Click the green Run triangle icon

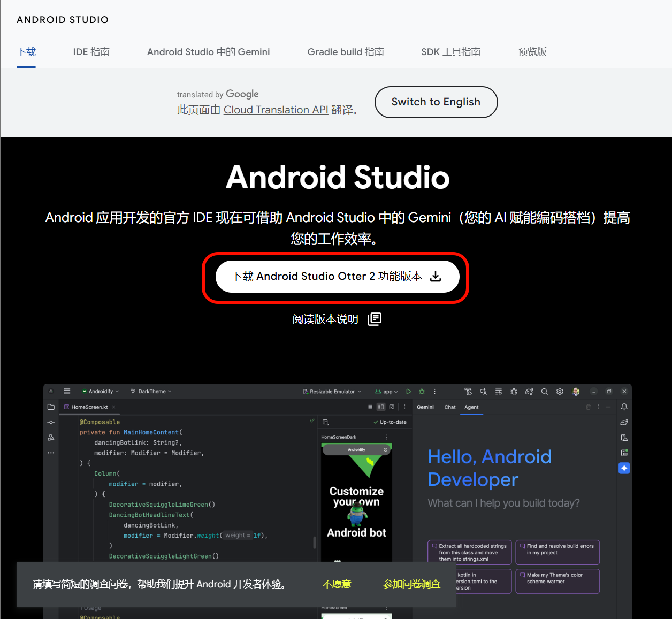(409, 392)
